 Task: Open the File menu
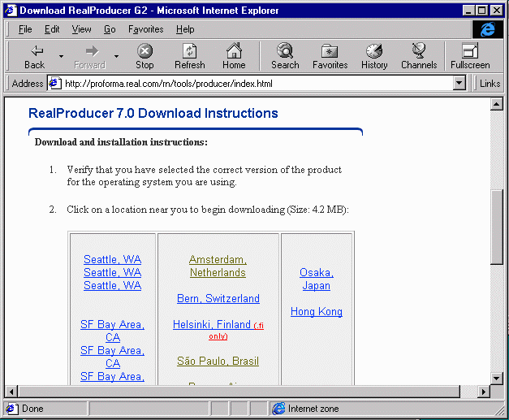coord(25,29)
